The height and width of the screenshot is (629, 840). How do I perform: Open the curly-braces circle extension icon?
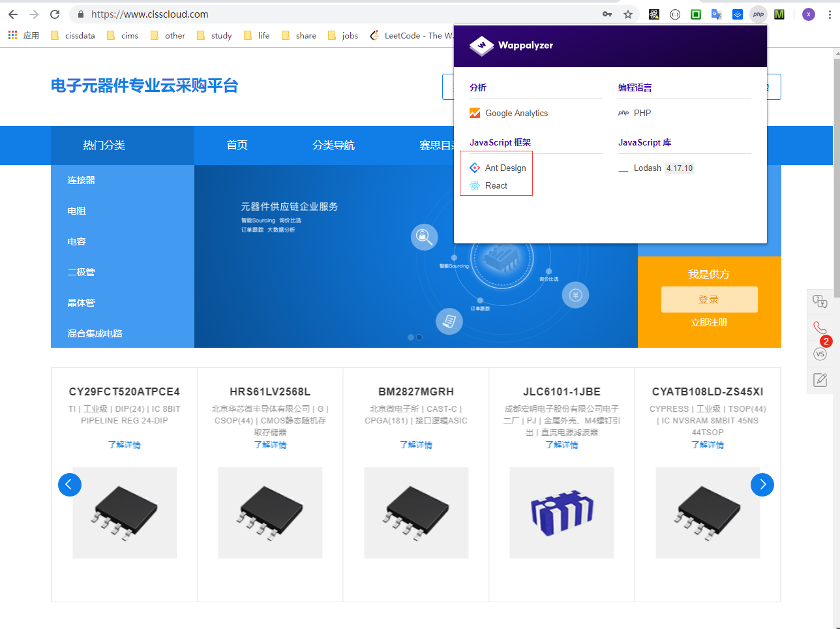(675, 14)
